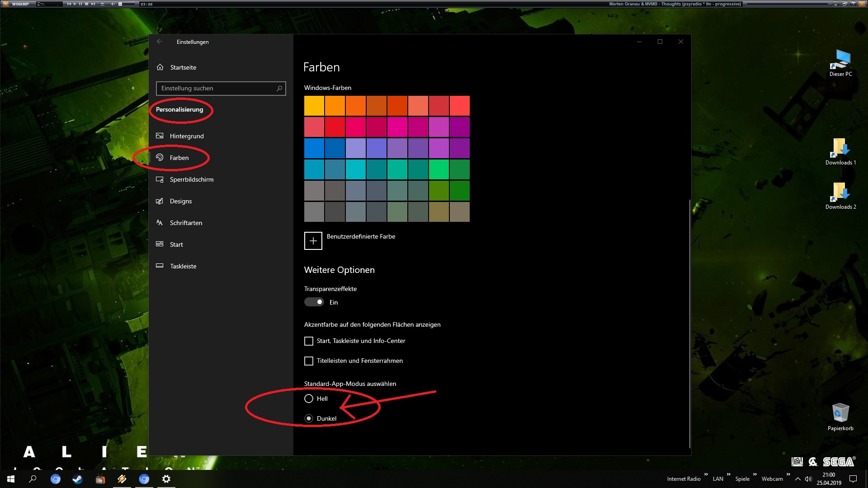Viewport: 868px width, 488px height.
Task: Click the search magnifier in settings box
Action: pyautogui.click(x=279, y=89)
